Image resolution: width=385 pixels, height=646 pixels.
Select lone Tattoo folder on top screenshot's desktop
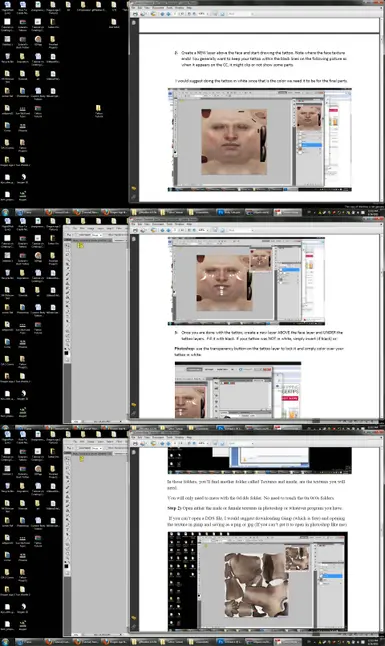click(99, 111)
